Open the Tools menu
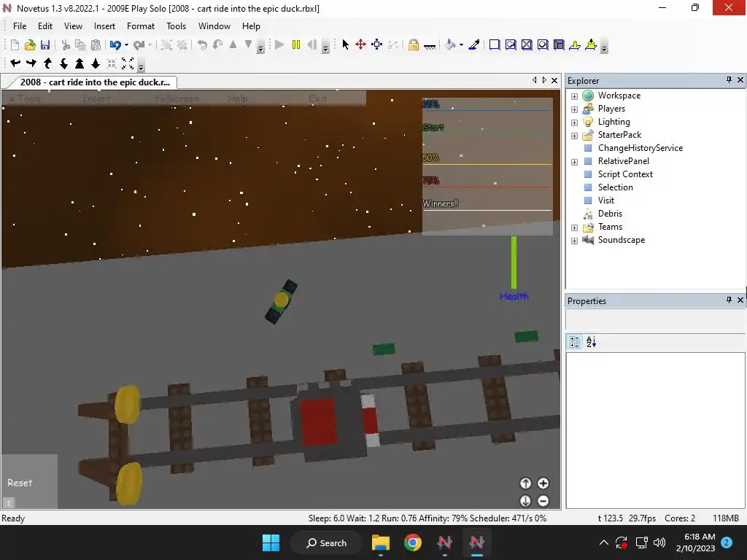 [176, 26]
